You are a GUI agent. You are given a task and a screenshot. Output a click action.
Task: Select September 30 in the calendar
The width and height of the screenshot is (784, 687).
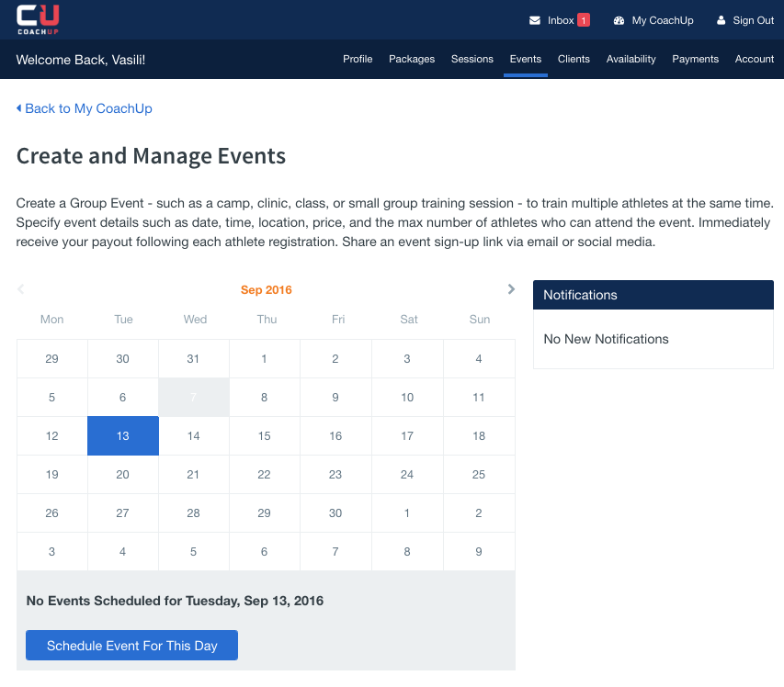(x=335, y=512)
